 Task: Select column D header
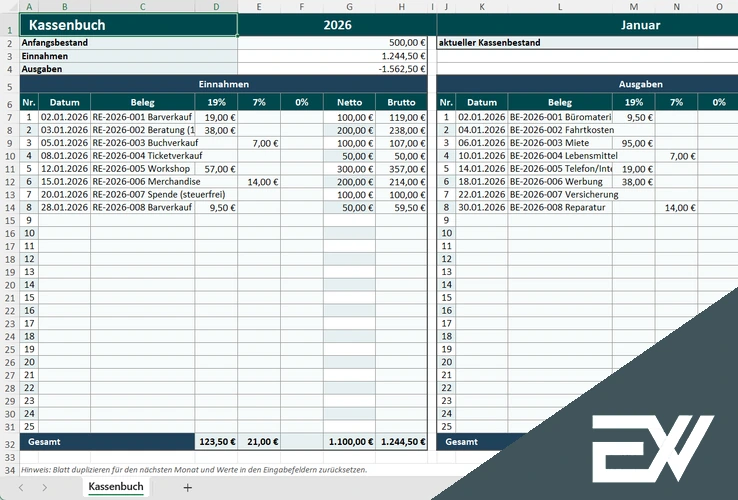coord(216,6)
